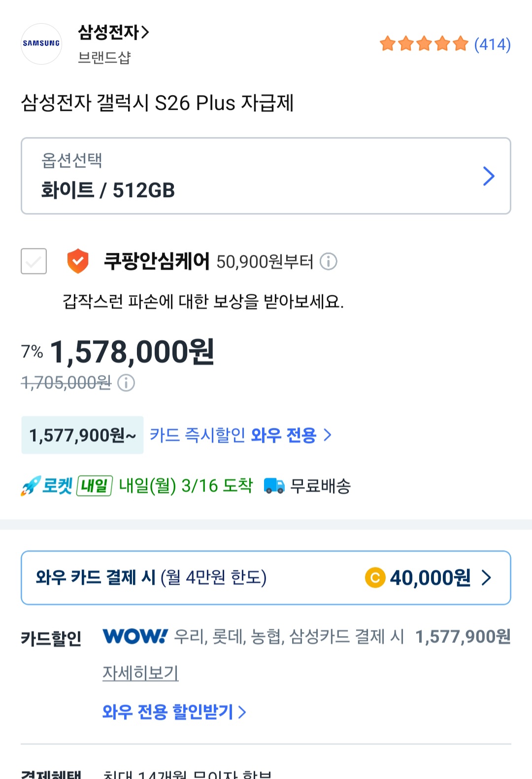This screenshot has height=779, width=532.
Task: Tap the free shipping truck icon
Action: pos(274,486)
